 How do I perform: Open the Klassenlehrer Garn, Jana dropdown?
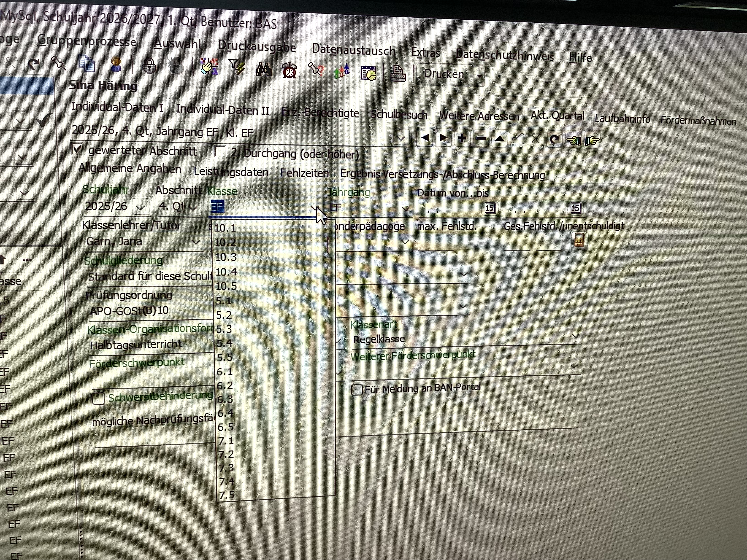click(195, 242)
